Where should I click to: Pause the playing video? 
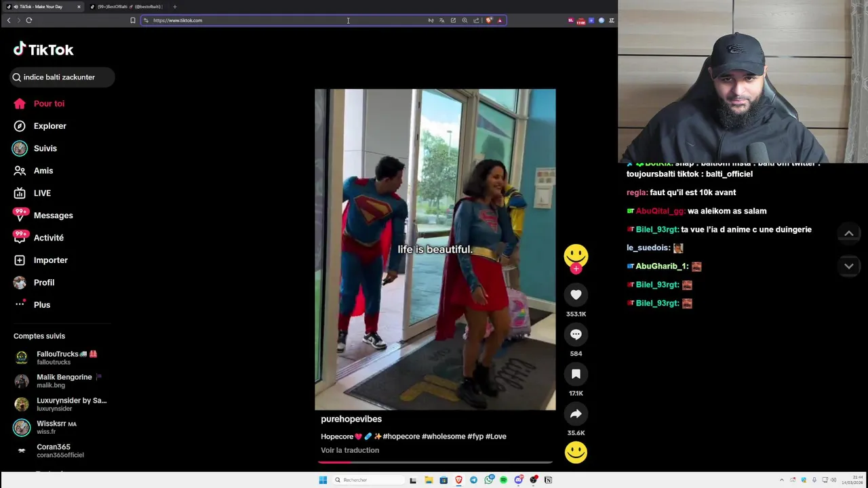[435, 249]
